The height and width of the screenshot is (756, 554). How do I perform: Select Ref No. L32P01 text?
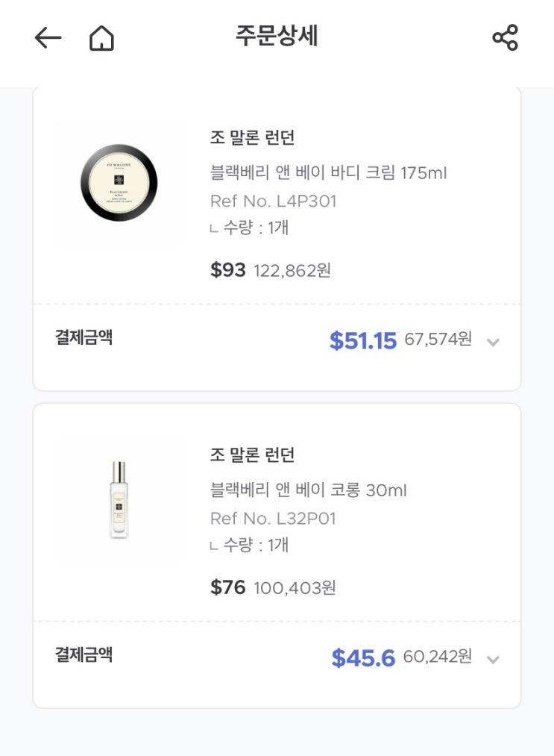(273, 518)
